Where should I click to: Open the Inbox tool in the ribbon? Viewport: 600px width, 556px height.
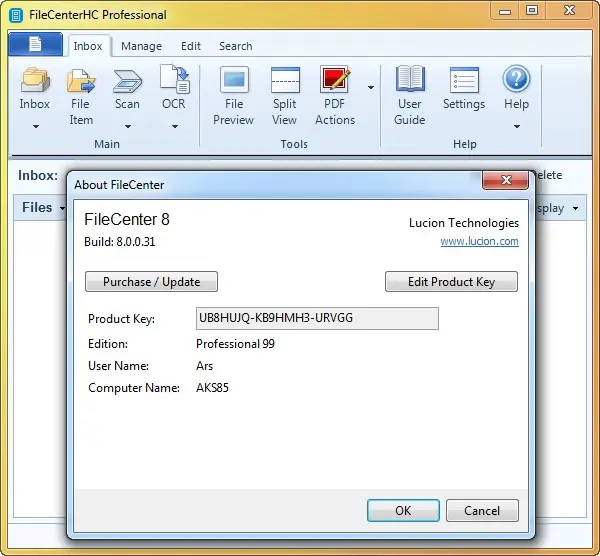pos(35,88)
